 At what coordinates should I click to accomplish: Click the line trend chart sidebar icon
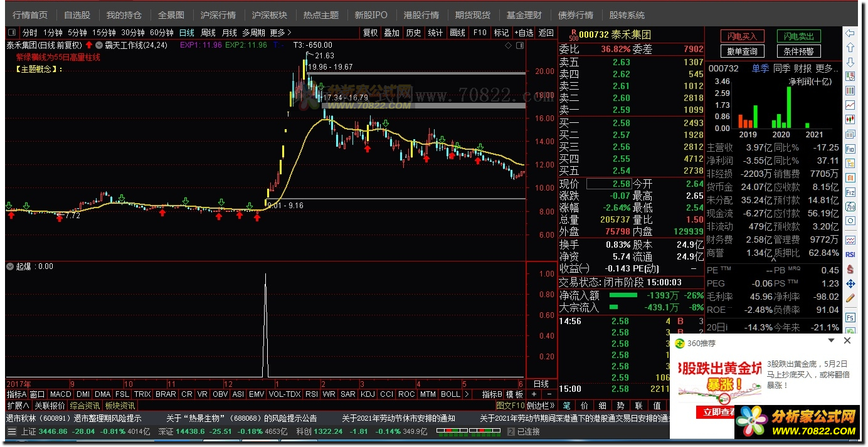click(850, 105)
